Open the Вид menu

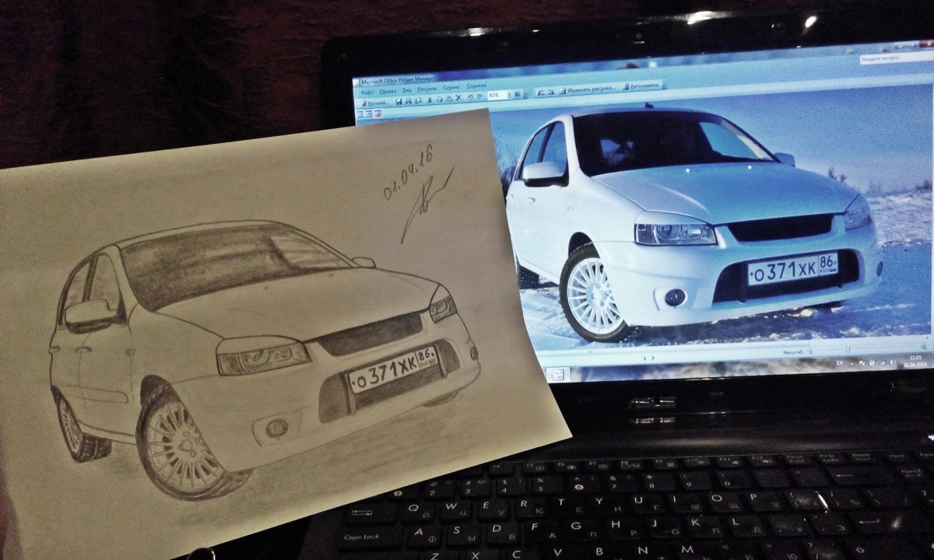407,90
